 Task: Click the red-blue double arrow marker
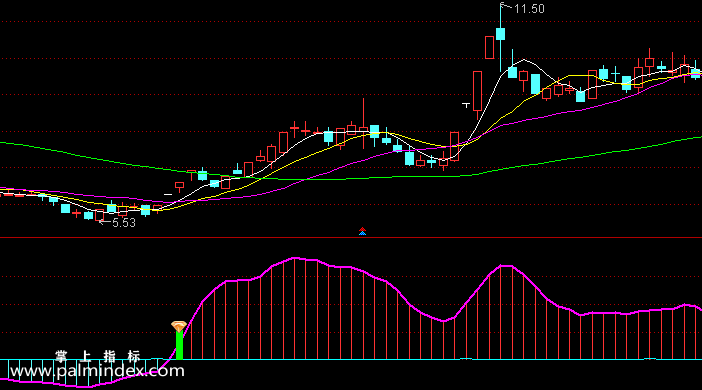[x=362, y=231]
